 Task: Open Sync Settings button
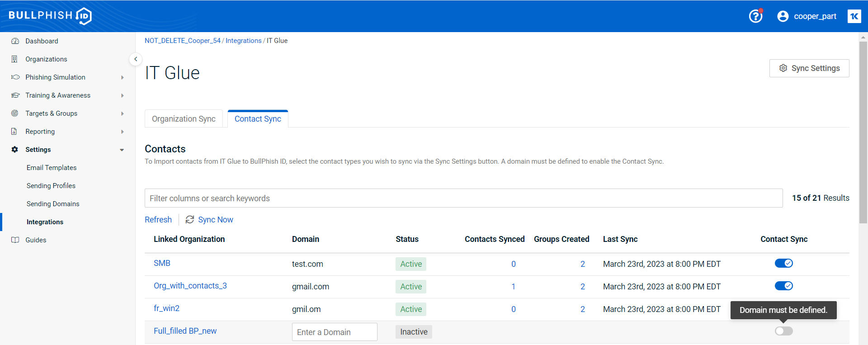point(809,68)
